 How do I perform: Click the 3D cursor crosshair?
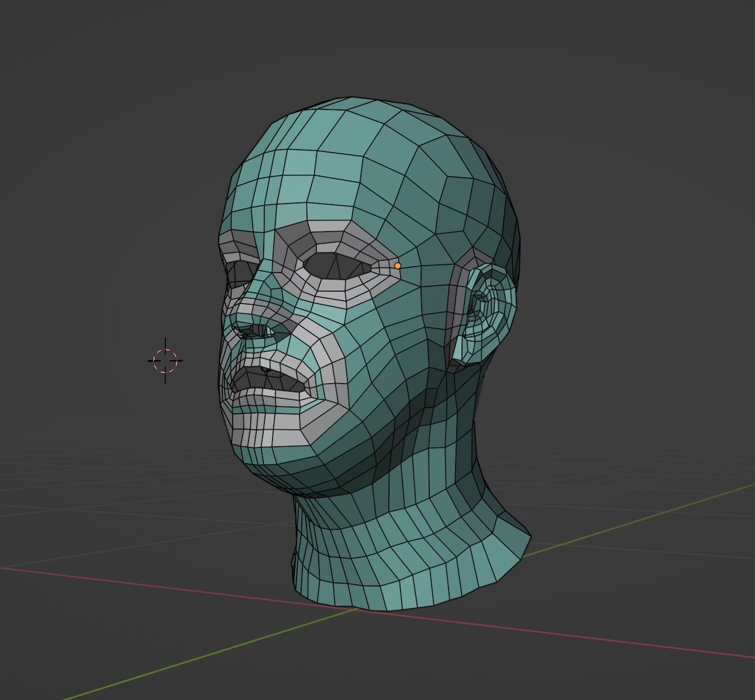click(x=166, y=361)
